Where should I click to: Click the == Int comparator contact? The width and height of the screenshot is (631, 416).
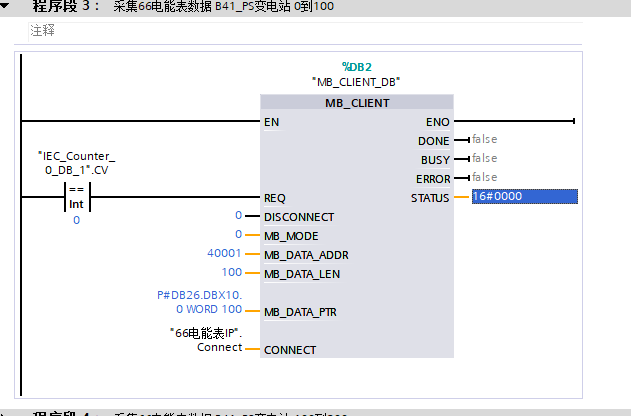76,196
